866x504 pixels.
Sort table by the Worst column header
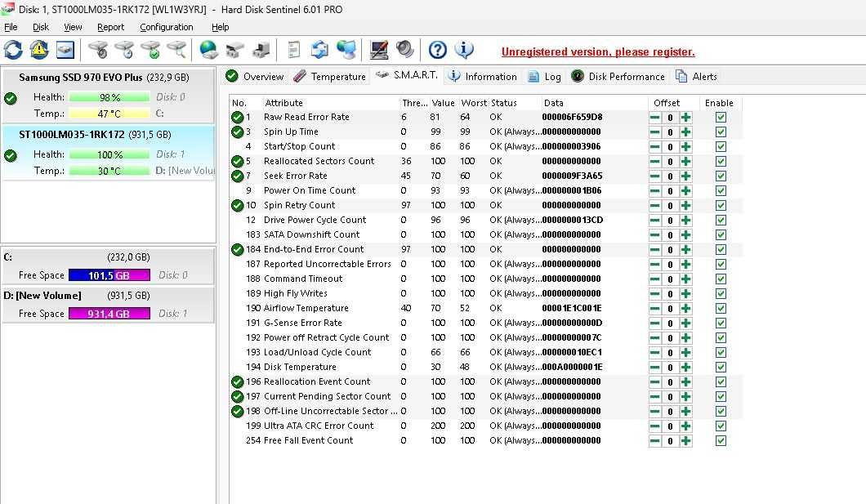[474, 103]
